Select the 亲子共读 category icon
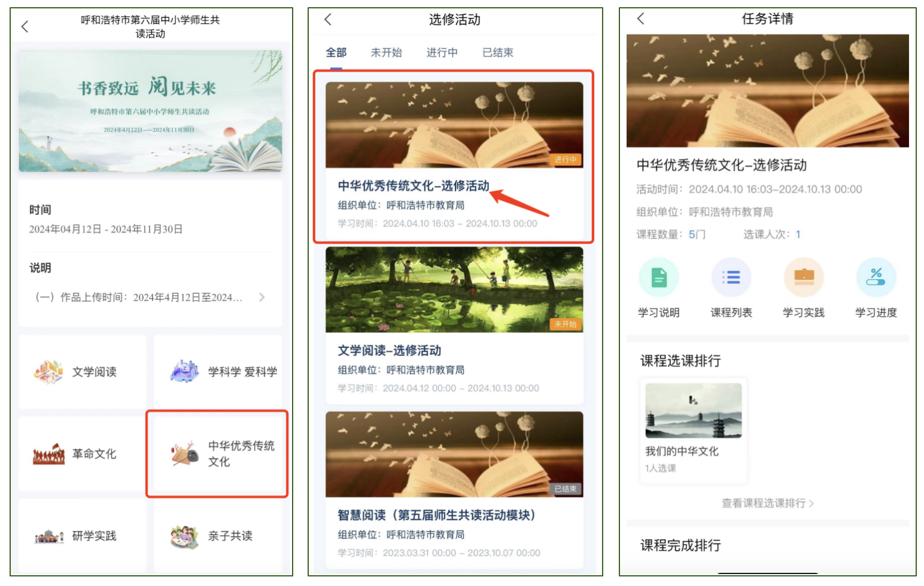Screen dimensions: 924x586 184,536
